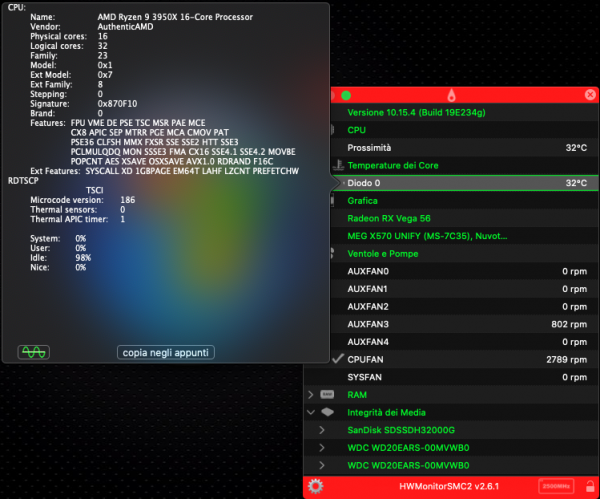The width and height of the screenshot is (600, 499).
Task: Expand the WDC chevron directly below SanDisk
Action: click(x=322, y=447)
